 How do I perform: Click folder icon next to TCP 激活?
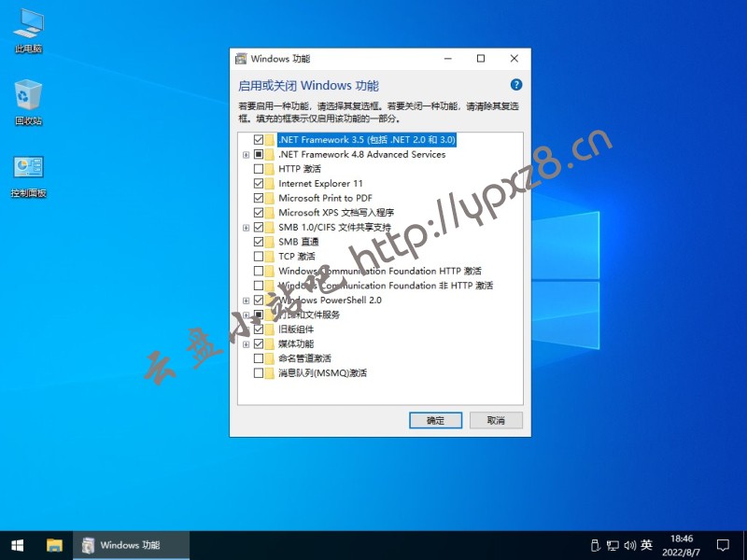270,257
